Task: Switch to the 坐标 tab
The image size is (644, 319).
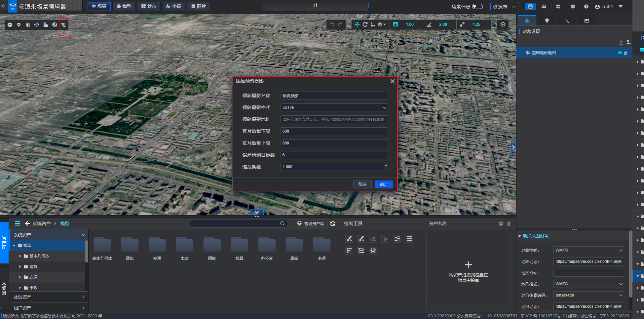Action: coord(174,6)
